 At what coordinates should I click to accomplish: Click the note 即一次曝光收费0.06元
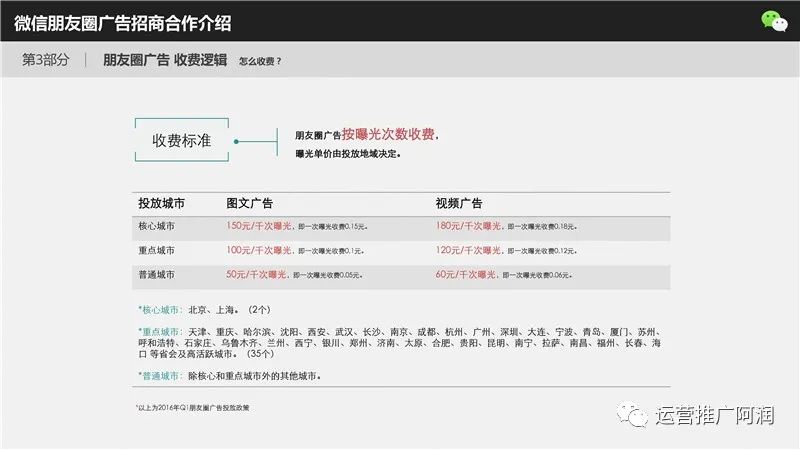[x=537, y=275]
